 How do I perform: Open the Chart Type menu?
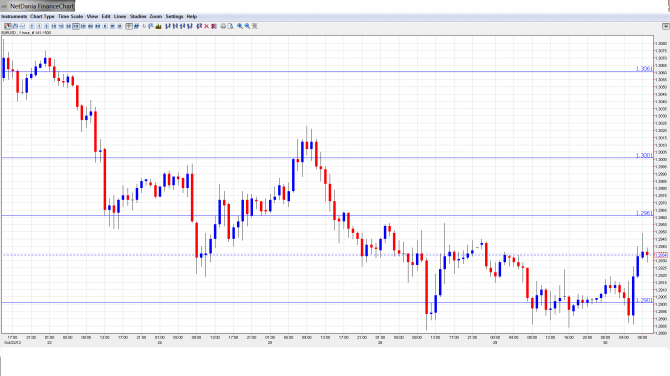(x=42, y=16)
